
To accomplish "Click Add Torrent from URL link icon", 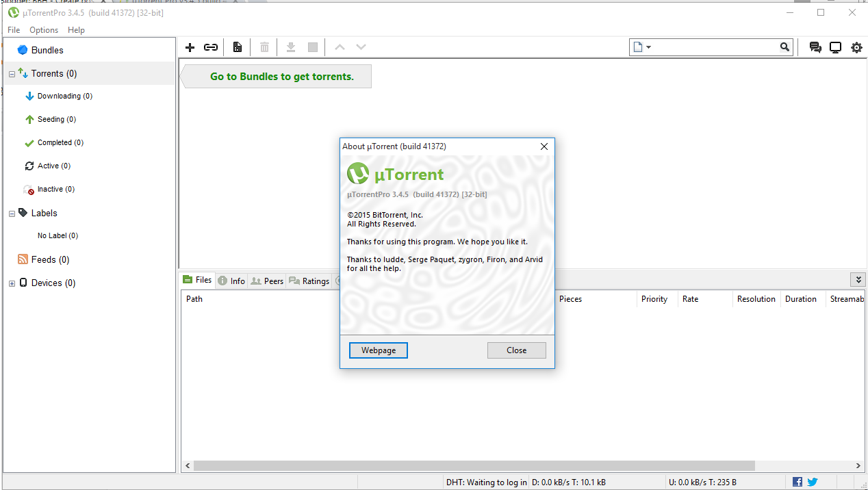I will coord(211,47).
